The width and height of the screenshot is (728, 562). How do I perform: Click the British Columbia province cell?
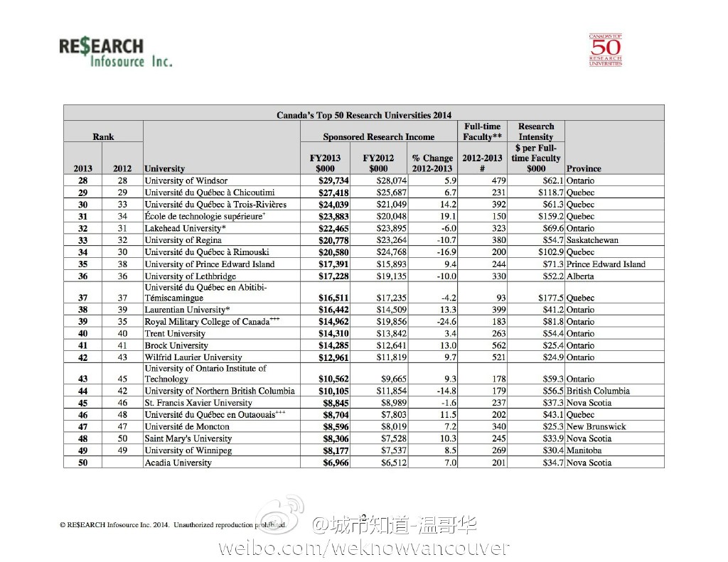[598, 391]
